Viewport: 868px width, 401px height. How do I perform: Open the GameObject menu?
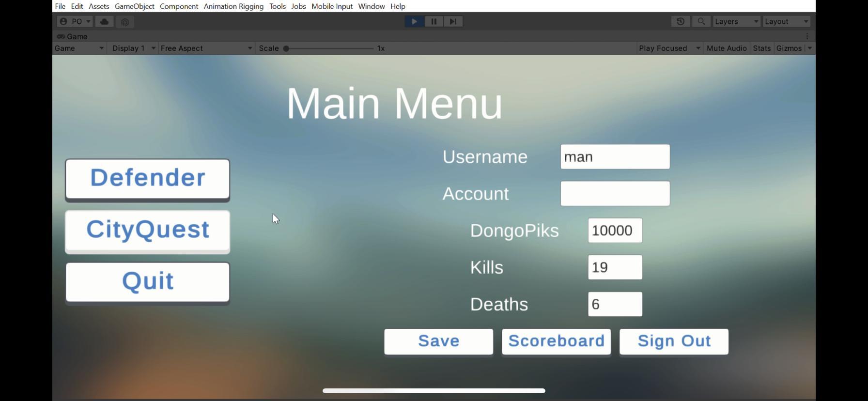(x=134, y=6)
